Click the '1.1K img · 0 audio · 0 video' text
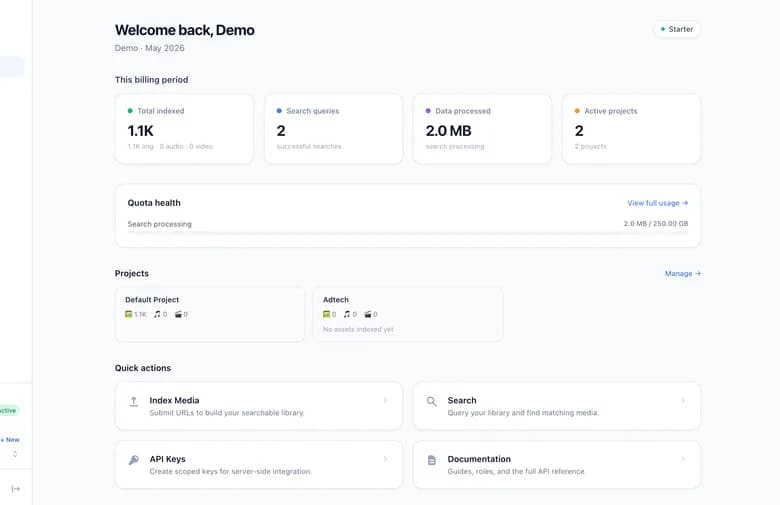The image size is (780, 505). 171,146
